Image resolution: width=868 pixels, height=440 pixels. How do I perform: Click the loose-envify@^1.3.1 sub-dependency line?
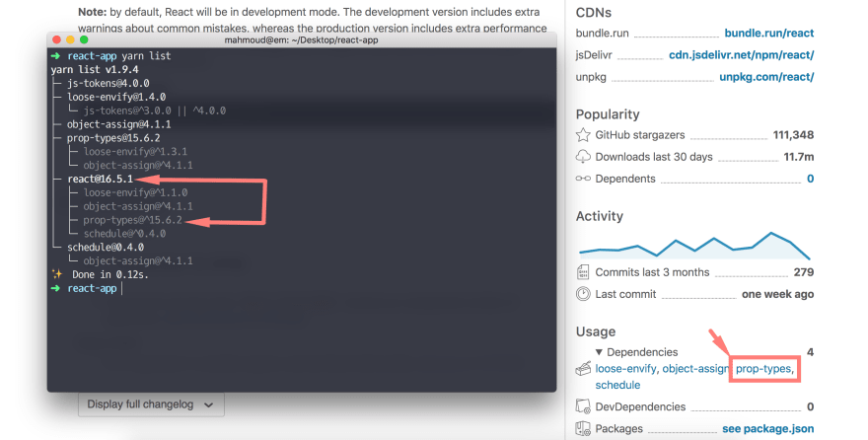136,152
